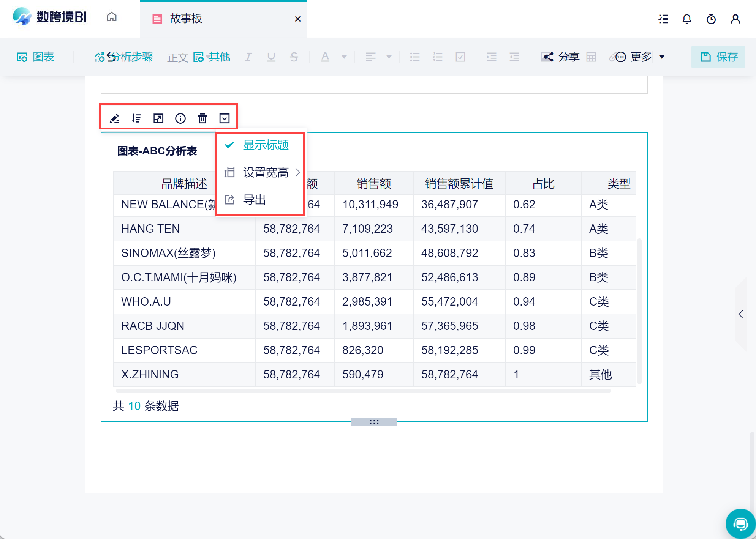Insert a checklist
Screen dimensions: 756x539
click(460, 57)
